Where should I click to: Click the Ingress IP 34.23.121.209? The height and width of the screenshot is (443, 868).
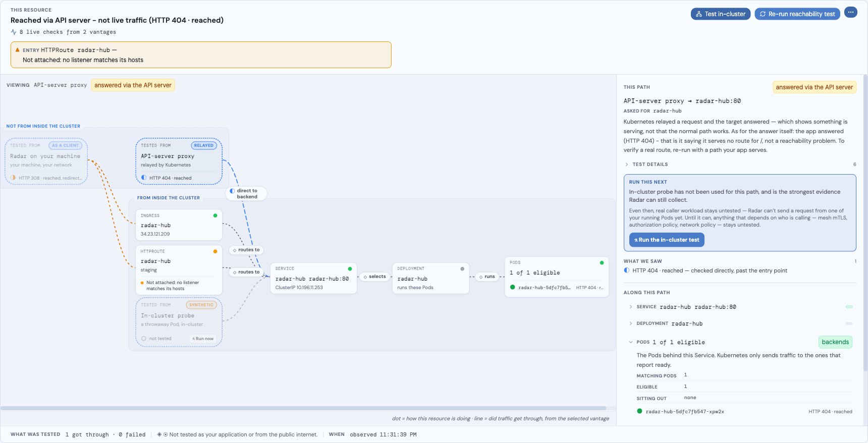pyautogui.click(x=155, y=234)
